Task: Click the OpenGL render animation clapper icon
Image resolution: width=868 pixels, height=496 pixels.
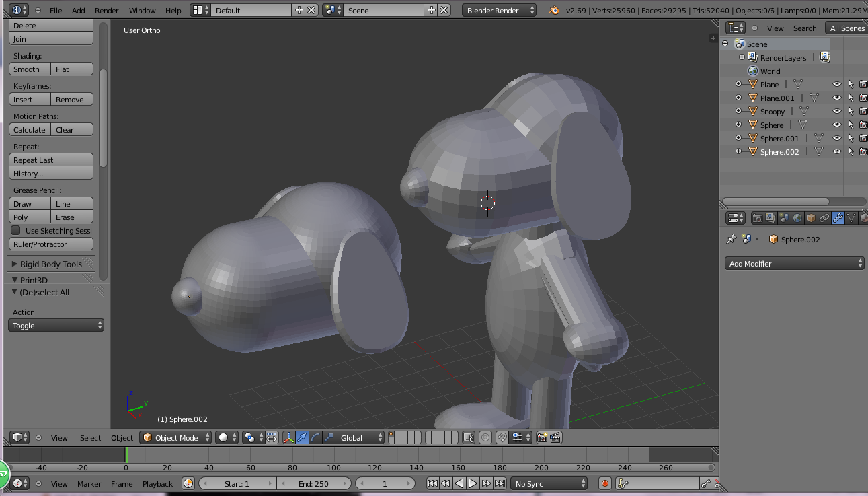Action: point(555,437)
